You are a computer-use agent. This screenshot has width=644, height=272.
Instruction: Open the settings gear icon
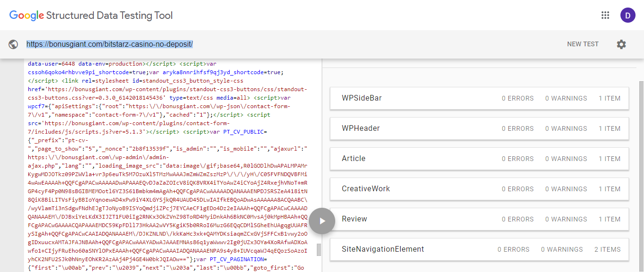click(621, 44)
